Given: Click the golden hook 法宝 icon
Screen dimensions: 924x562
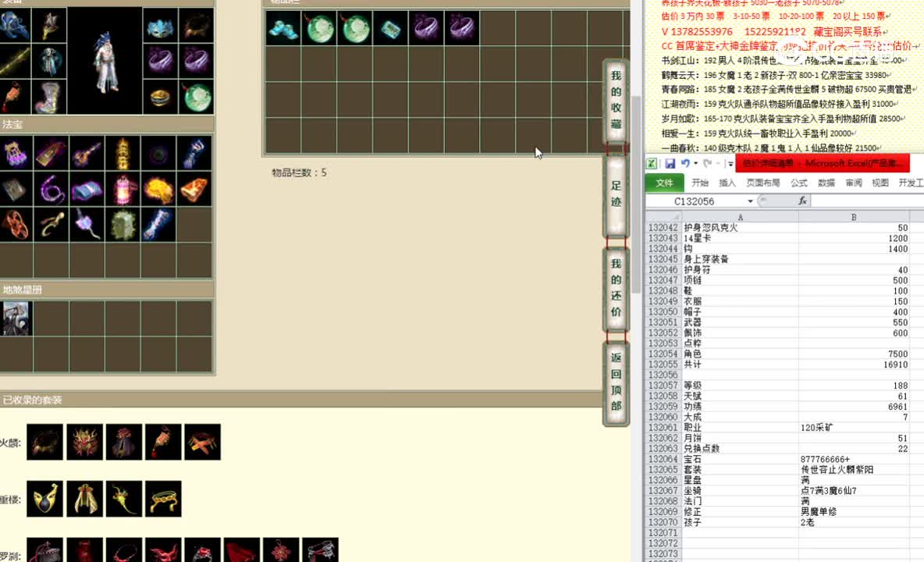Looking at the screenshot, I should click(52, 225).
